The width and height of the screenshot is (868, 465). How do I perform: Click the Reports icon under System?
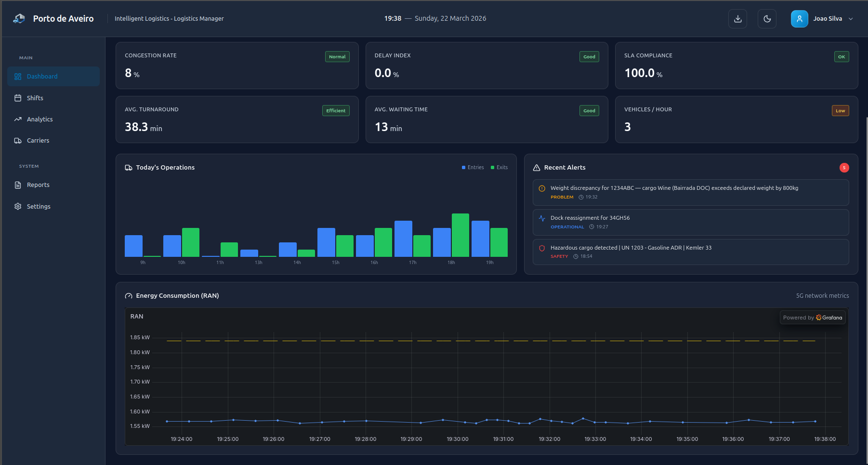18,185
